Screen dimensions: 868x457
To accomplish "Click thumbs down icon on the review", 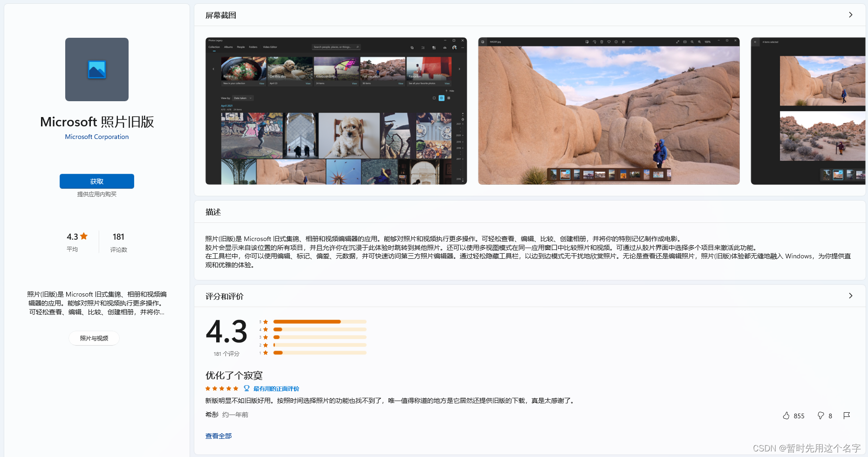I will [820, 415].
